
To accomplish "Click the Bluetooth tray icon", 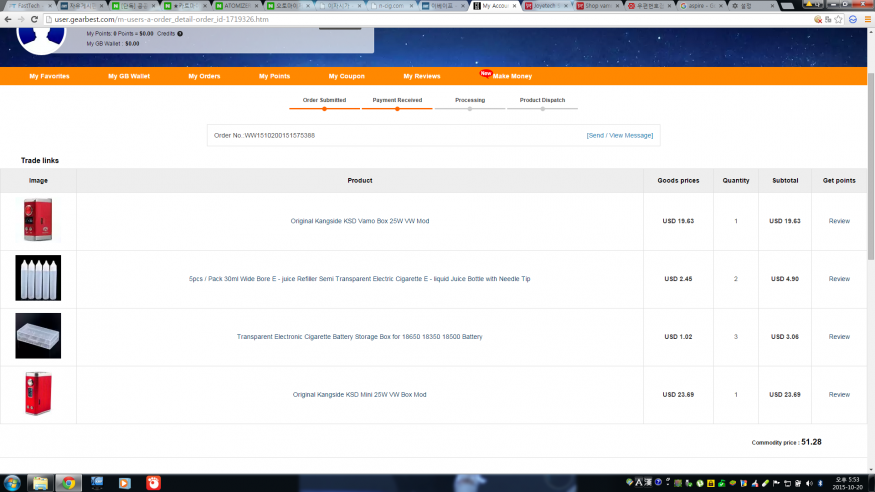I will pyautogui.click(x=820, y=483).
